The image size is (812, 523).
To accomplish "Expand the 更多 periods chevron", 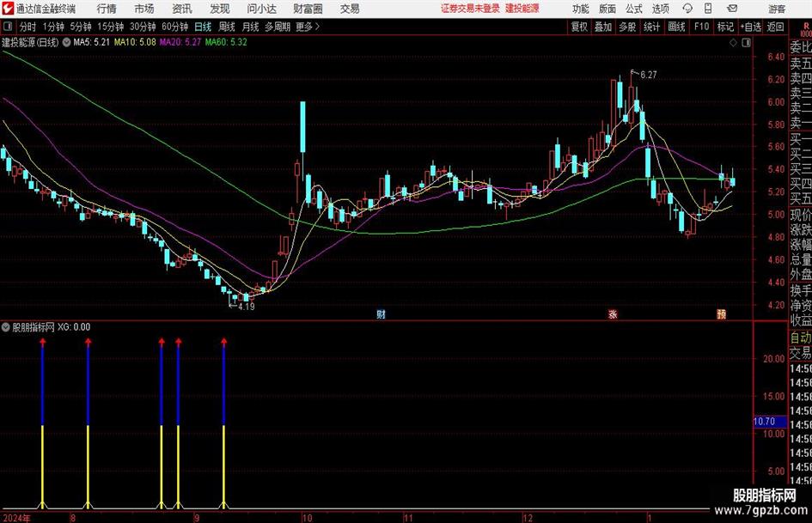I will click(x=317, y=27).
